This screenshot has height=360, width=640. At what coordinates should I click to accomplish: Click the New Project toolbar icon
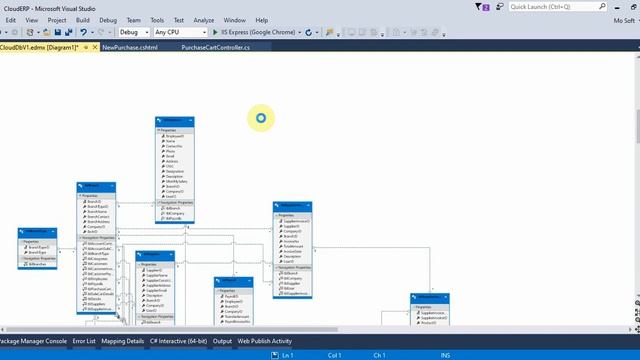click(x=30, y=32)
